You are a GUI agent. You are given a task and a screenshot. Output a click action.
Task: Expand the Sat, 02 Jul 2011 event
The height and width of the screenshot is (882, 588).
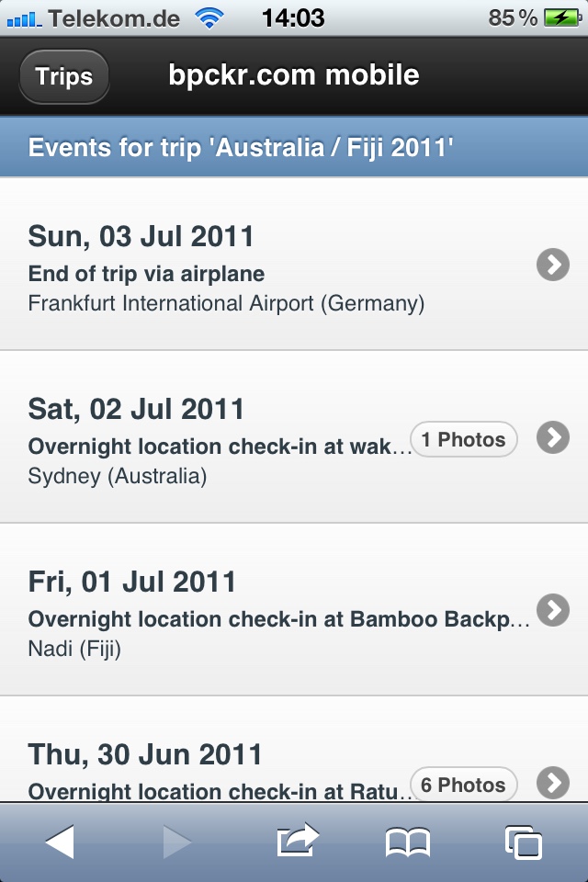[551, 439]
